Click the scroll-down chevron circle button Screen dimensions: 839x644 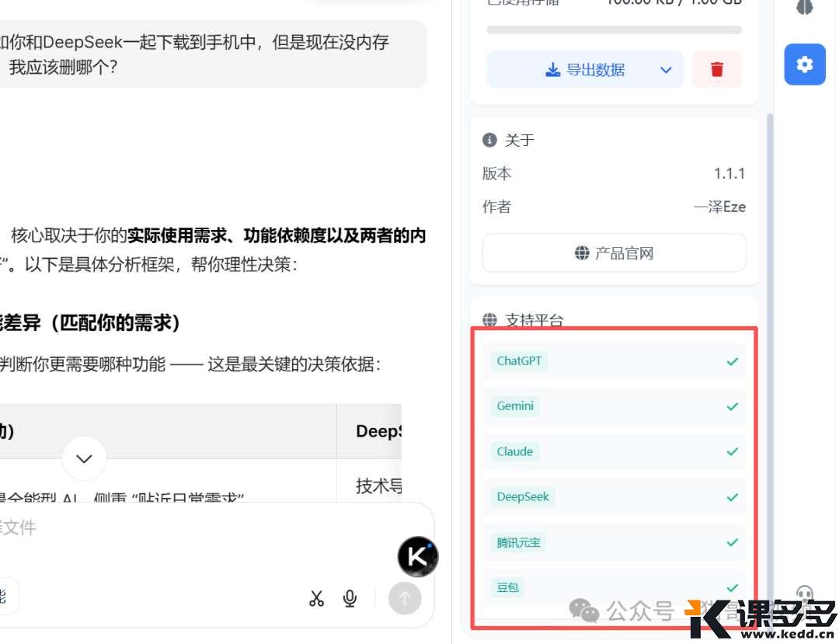tap(84, 458)
